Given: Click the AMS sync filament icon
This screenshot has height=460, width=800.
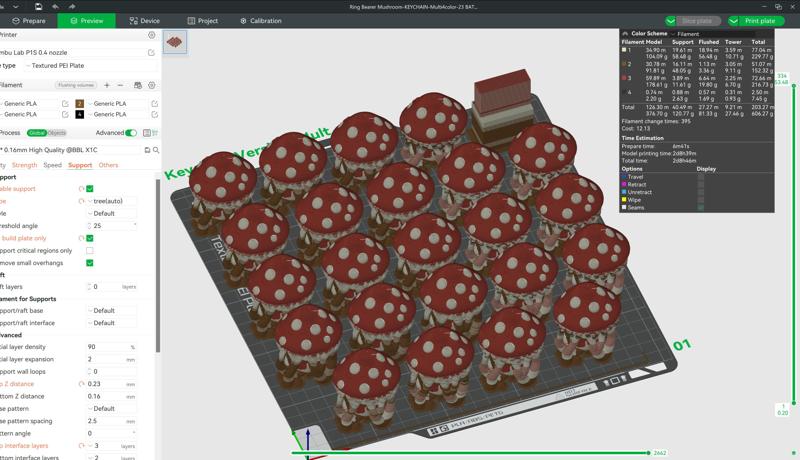Looking at the screenshot, I should click(x=138, y=85).
